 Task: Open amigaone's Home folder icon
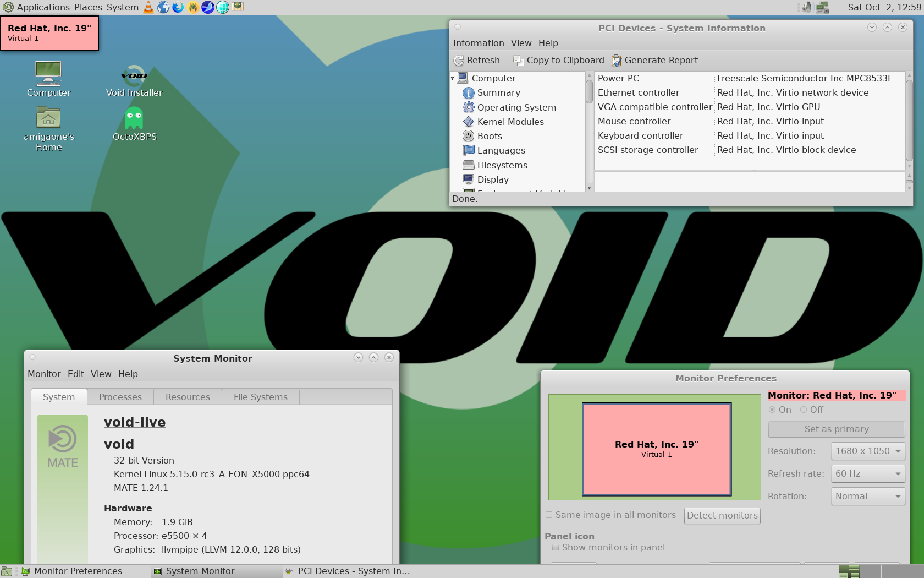click(48, 129)
